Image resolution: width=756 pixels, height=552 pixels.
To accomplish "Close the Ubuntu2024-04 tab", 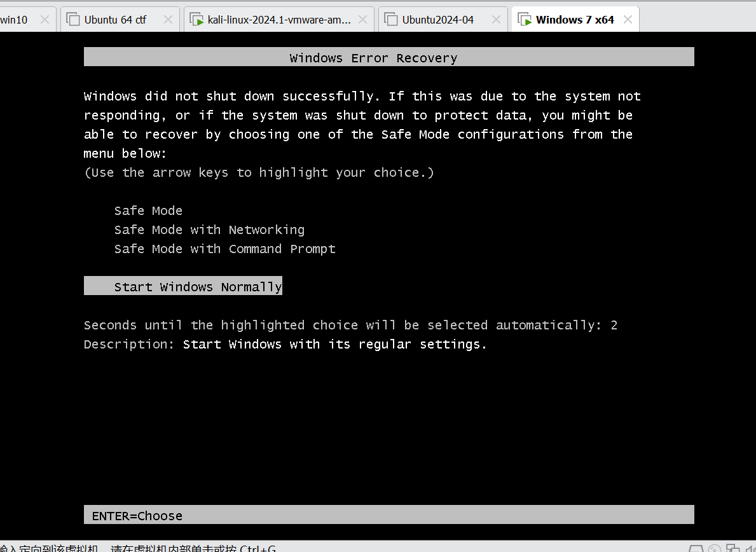I will coord(496,19).
